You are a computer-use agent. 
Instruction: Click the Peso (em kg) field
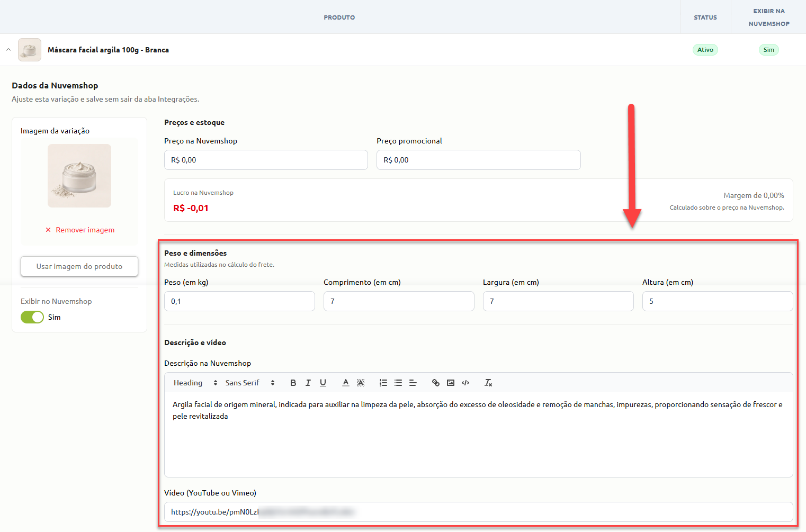tap(239, 301)
